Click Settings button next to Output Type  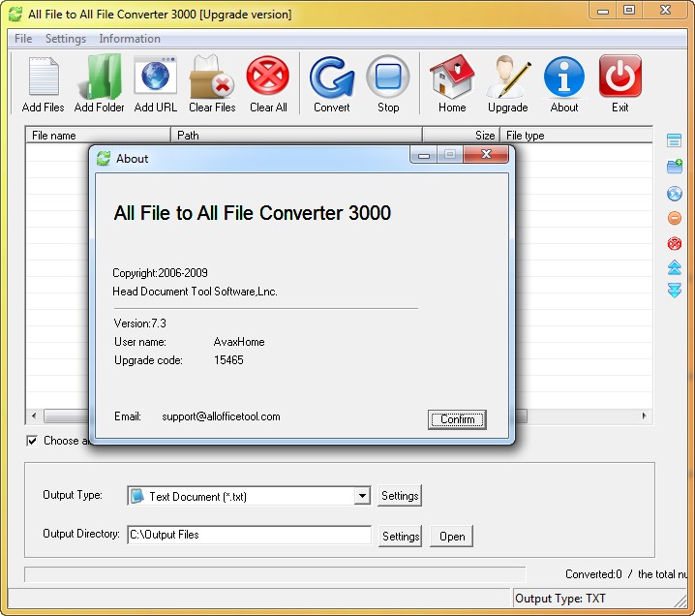[x=400, y=496]
